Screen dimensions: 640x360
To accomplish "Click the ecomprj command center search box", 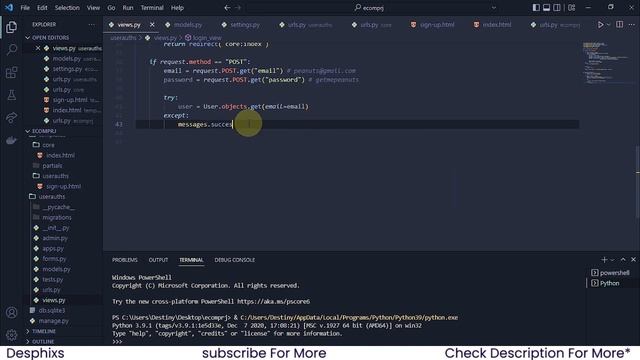I will pyautogui.click(x=369, y=8).
